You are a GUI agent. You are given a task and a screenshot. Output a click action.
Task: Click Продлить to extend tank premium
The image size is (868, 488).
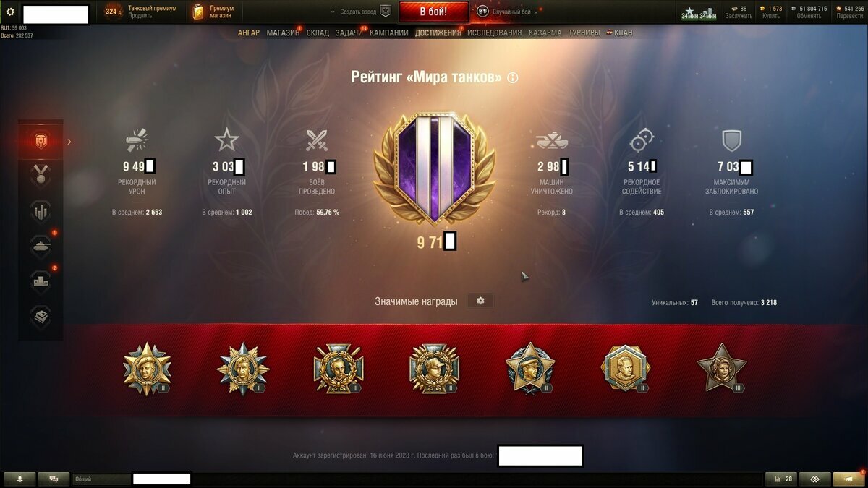[140, 15]
